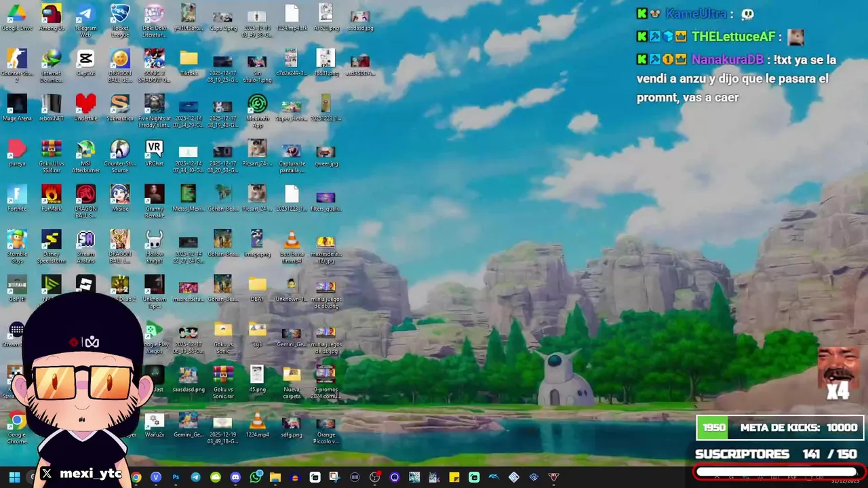
Task: Select the AF620.png image file
Action: pyautogui.click(x=325, y=18)
